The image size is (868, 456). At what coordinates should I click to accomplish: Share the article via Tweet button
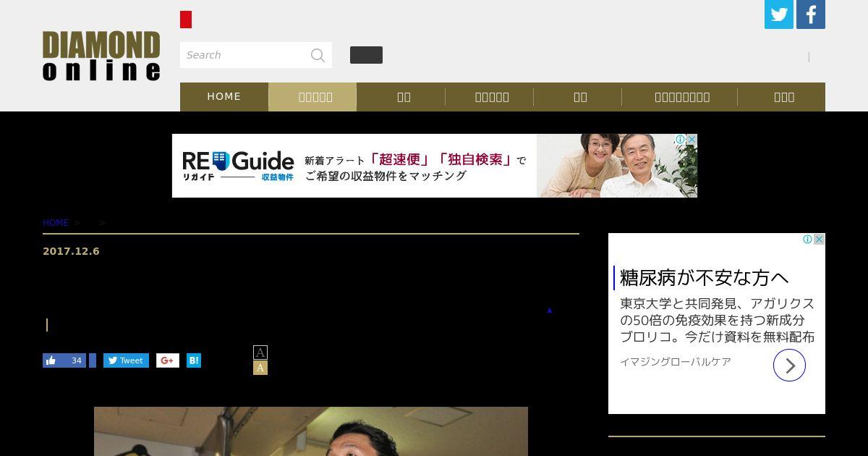click(126, 360)
